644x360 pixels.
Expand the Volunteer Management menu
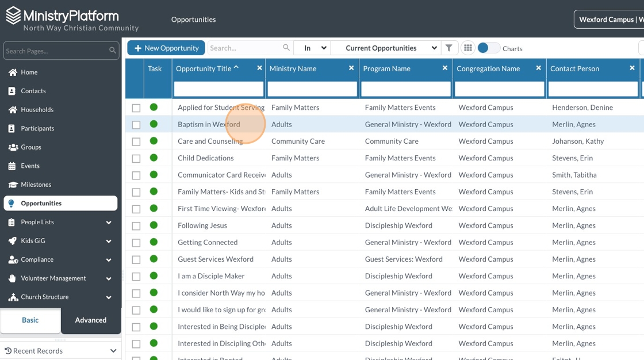109,279
